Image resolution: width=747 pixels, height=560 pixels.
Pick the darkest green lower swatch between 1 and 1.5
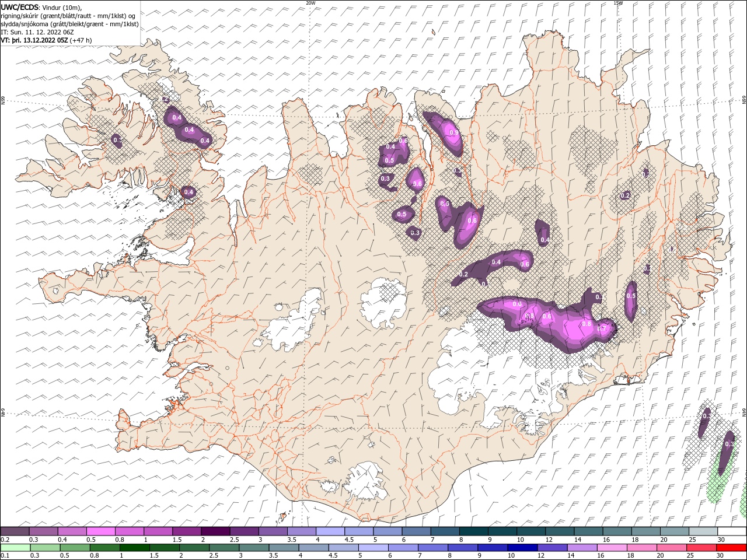(134, 548)
